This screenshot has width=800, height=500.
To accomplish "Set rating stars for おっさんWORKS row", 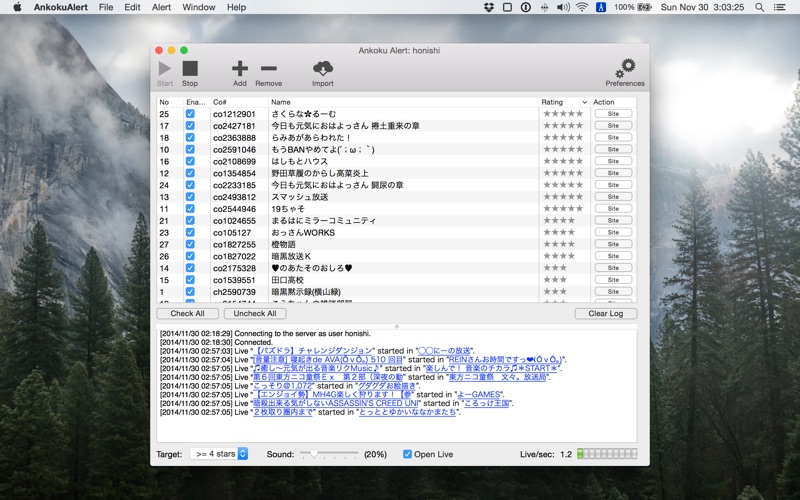I will [x=559, y=232].
